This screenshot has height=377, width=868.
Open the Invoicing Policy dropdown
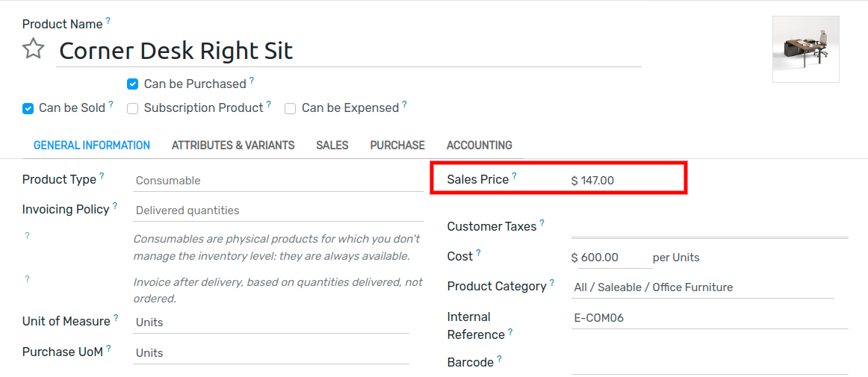278,211
